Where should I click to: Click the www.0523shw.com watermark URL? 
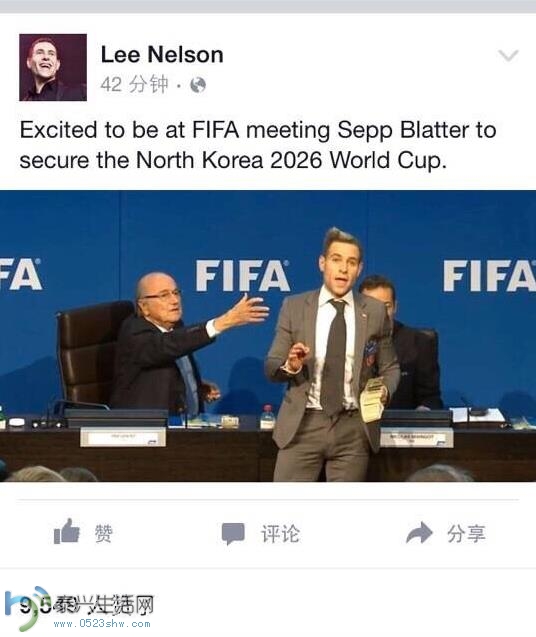coord(102,624)
